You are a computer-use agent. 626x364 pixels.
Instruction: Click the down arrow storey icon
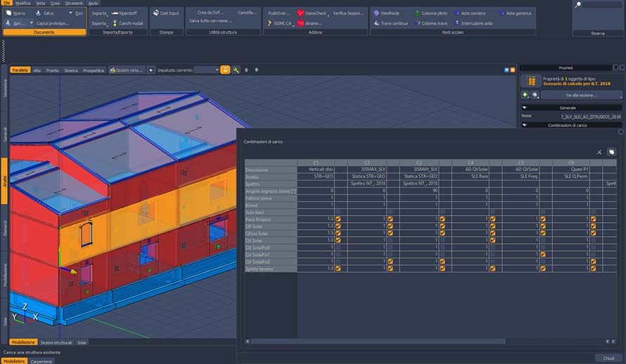pos(256,70)
